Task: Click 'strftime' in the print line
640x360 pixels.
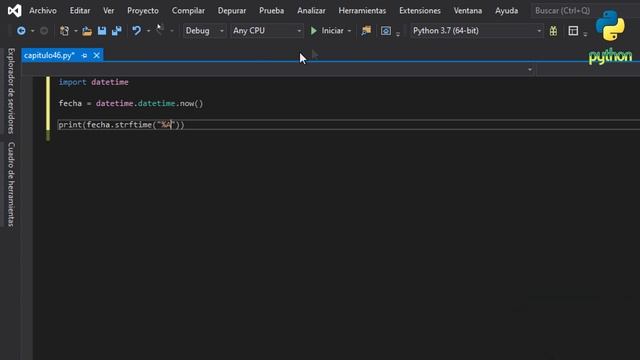Action: pos(133,124)
